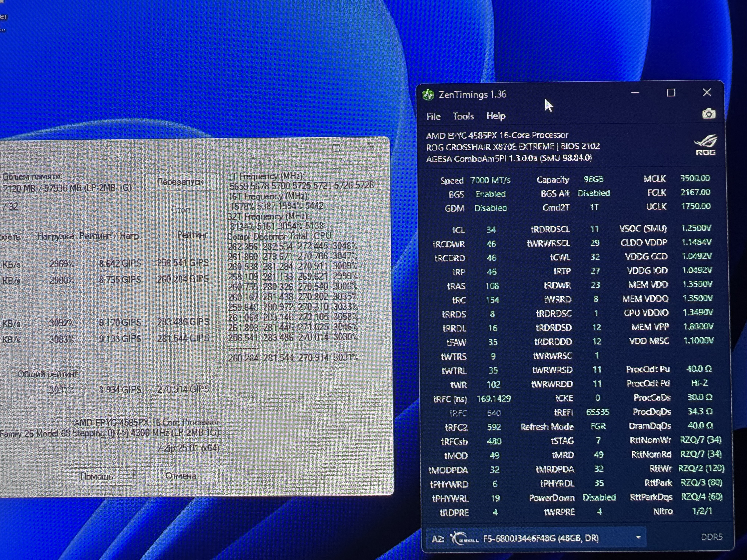Open the Tools menu in ZenTimings
This screenshot has width=747, height=560.
[x=463, y=116]
